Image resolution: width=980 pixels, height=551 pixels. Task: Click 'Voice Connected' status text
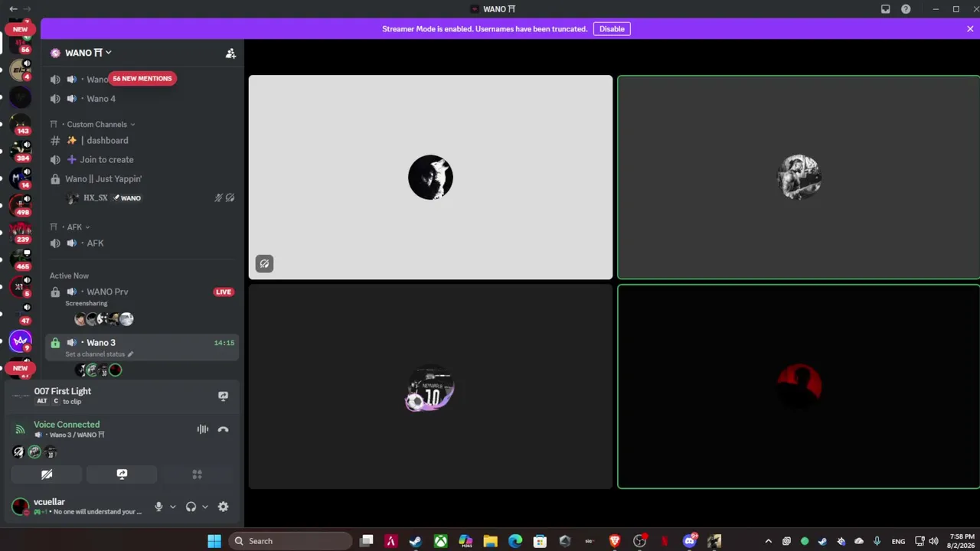click(x=67, y=424)
